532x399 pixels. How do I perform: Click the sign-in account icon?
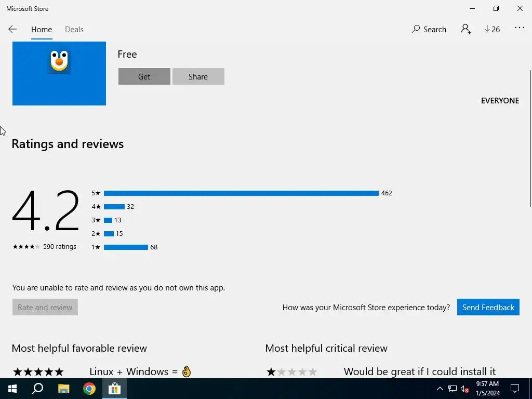click(x=466, y=29)
